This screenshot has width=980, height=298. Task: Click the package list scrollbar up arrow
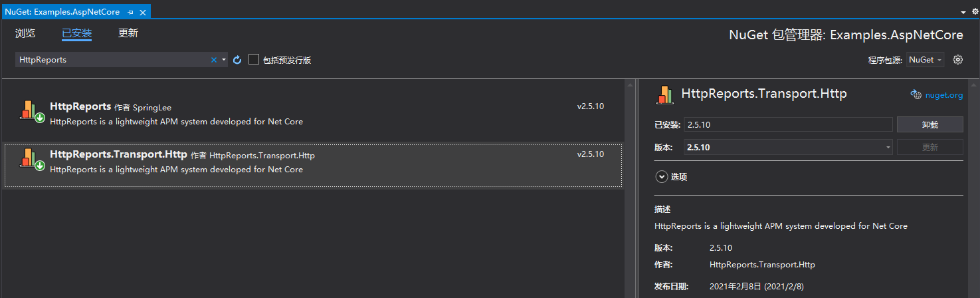[630, 85]
